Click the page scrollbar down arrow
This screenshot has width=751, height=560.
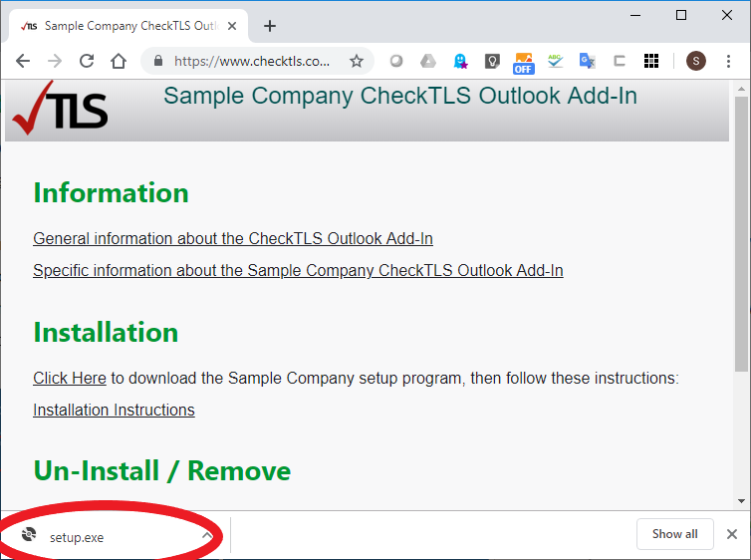[x=741, y=501]
